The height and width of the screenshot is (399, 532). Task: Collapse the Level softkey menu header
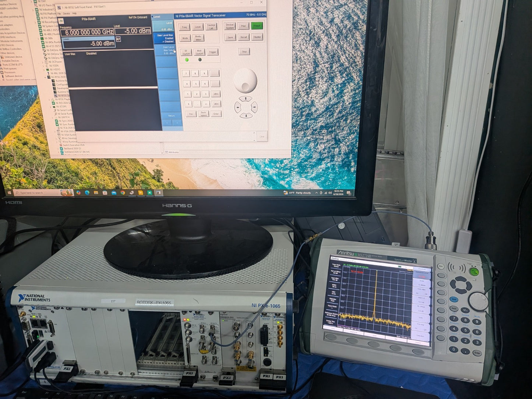162,17
